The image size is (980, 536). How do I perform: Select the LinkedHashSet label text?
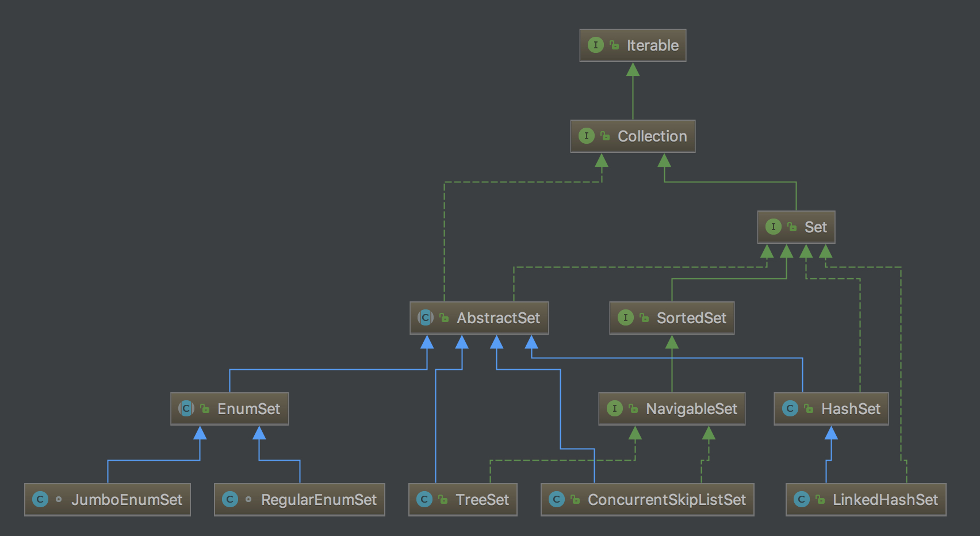pos(885,500)
